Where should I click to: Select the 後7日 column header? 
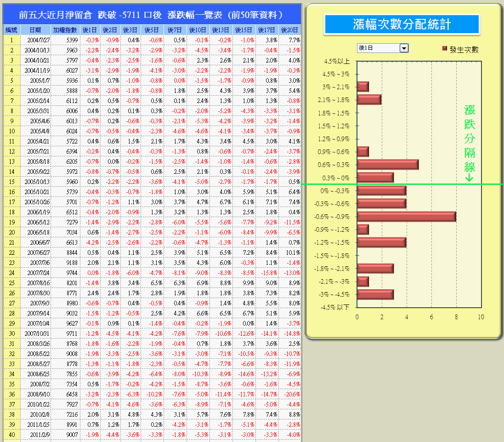coord(175,30)
